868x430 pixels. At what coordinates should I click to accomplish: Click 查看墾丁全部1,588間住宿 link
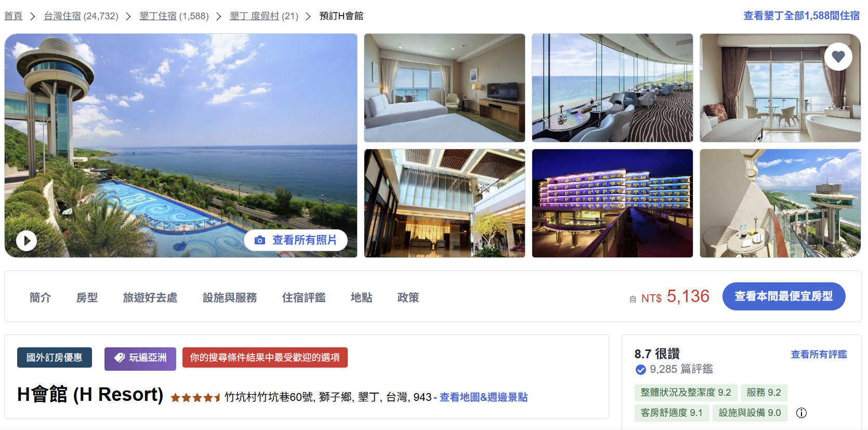click(x=801, y=16)
